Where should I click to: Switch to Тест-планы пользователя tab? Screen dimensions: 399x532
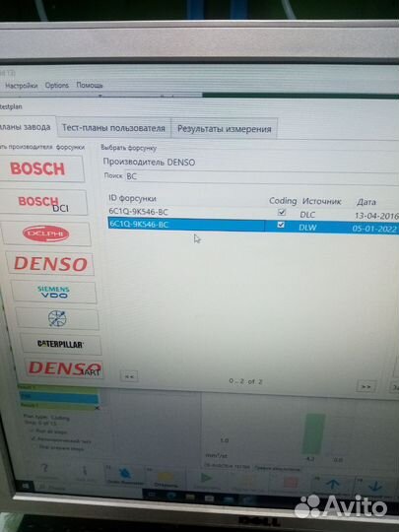coord(113,128)
